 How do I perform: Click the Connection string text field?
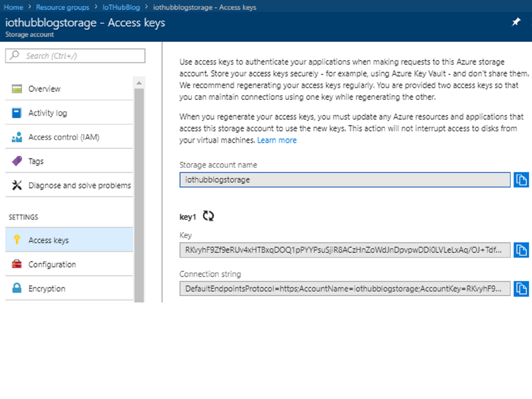coord(345,289)
